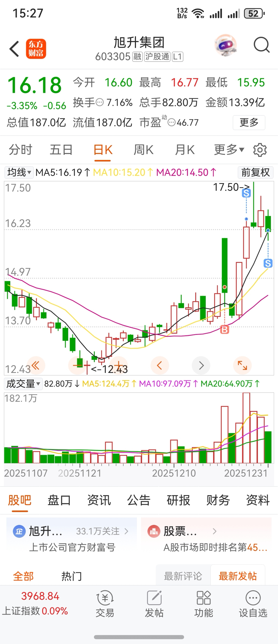Select the 日K chart tab

coord(103,150)
